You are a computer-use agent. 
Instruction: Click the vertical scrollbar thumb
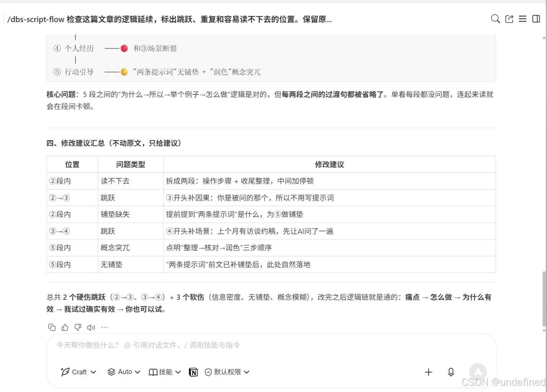pos(544,299)
